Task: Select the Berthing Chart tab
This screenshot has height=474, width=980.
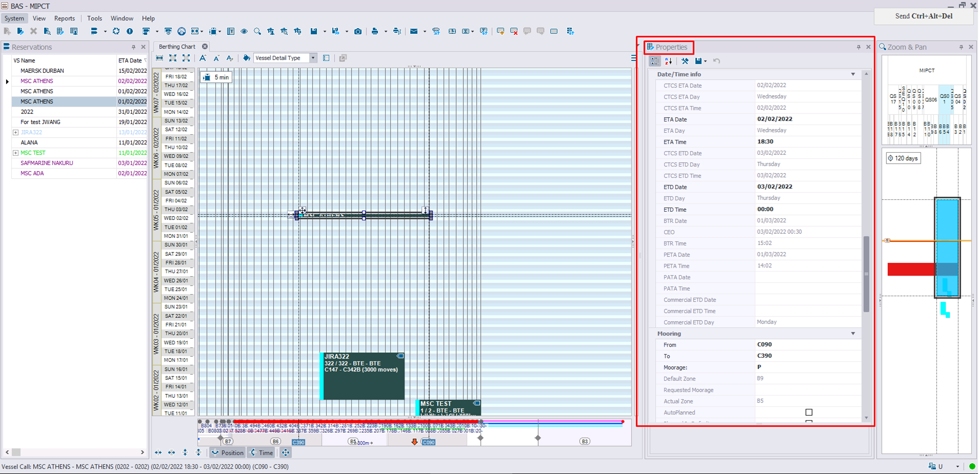Action: pos(177,47)
